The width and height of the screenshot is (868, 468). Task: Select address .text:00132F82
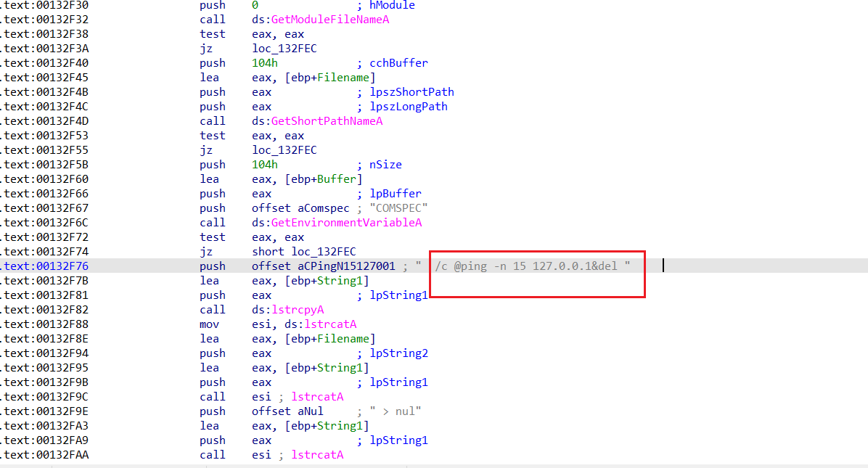click(44, 310)
